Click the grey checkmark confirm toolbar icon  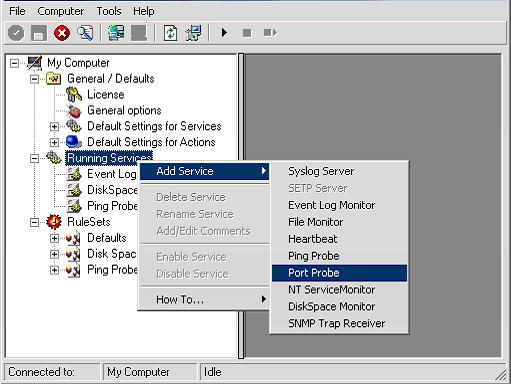point(16,33)
